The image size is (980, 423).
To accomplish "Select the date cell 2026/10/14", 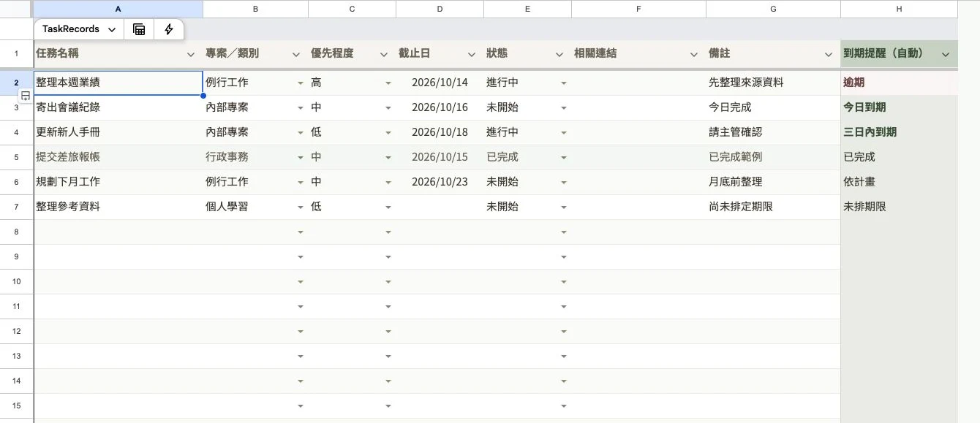I will coord(440,83).
